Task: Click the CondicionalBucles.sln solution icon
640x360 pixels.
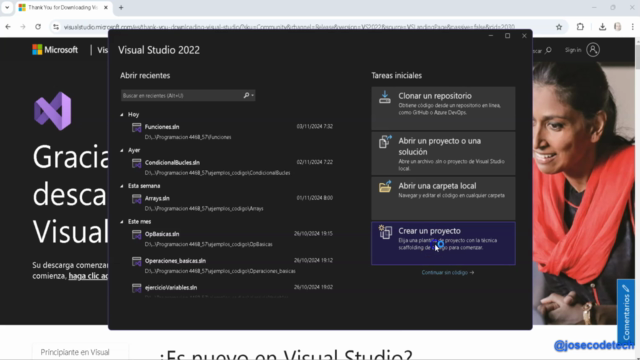Action: pyautogui.click(x=136, y=163)
